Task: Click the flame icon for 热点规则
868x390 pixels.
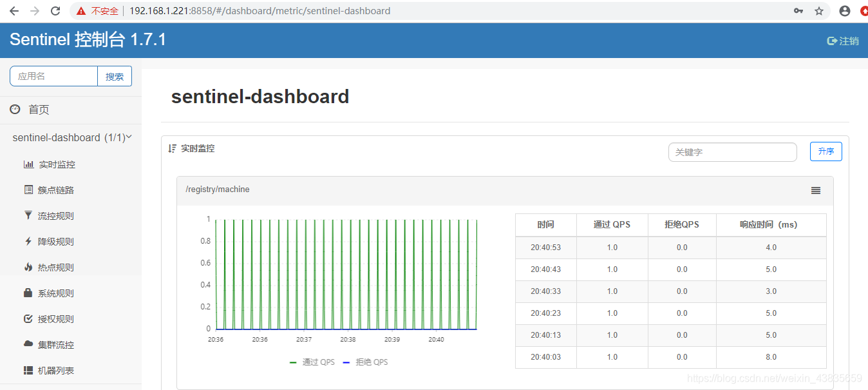Action: tap(28, 267)
